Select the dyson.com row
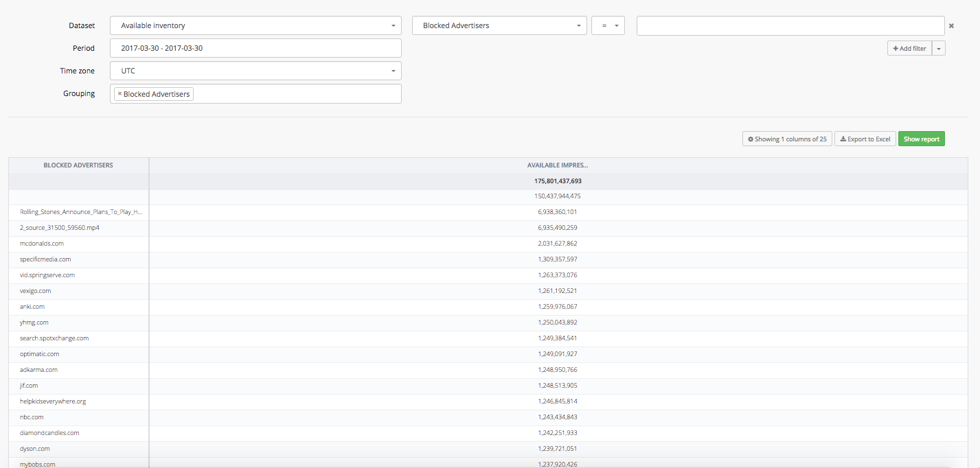The height and width of the screenshot is (468, 980). point(35,449)
